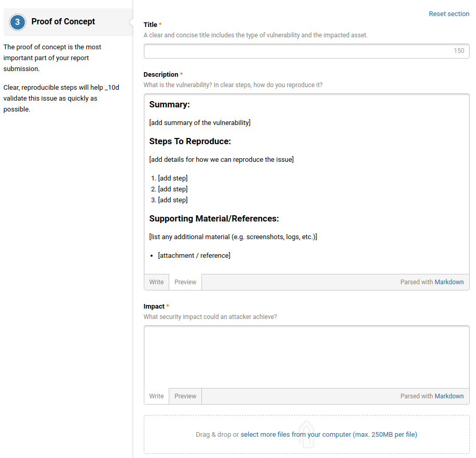Image resolution: width=476 pixels, height=458 pixels.
Task: Click the step 3 numbered circle badge
Action: click(x=18, y=22)
